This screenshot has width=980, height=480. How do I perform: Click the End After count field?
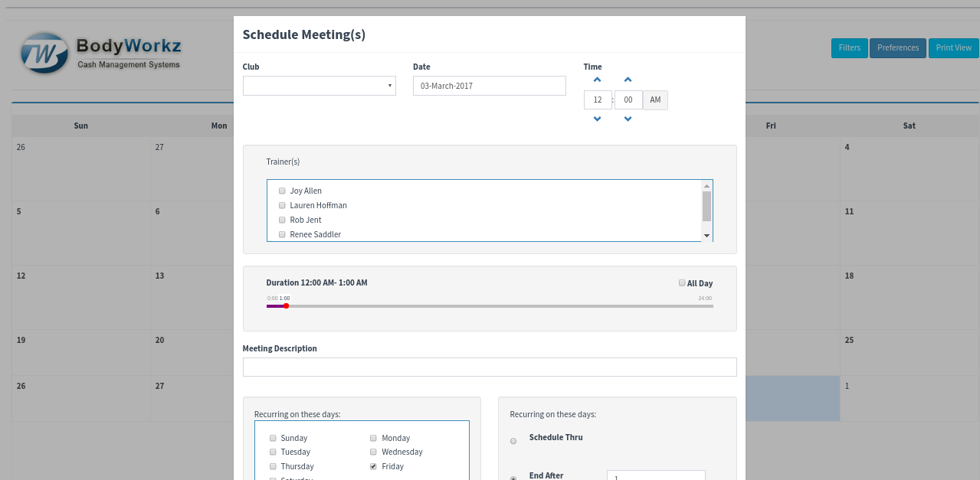tap(656, 475)
